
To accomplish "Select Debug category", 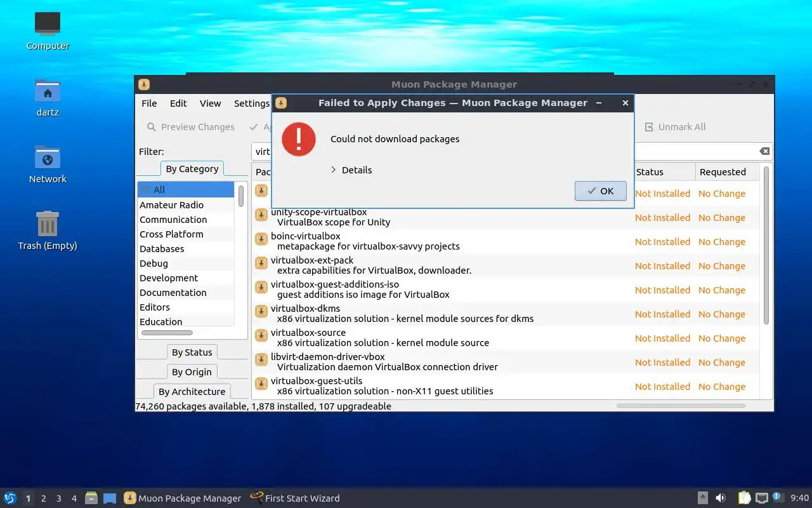I will pyautogui.click(x=186, y=264).
